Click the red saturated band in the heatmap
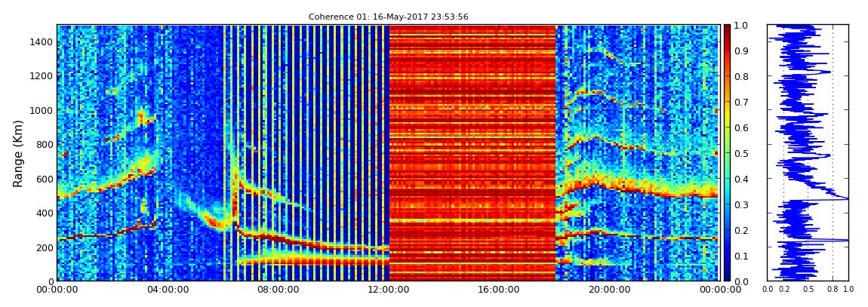The width and height of the screenshot is (868, 307). 472,153
